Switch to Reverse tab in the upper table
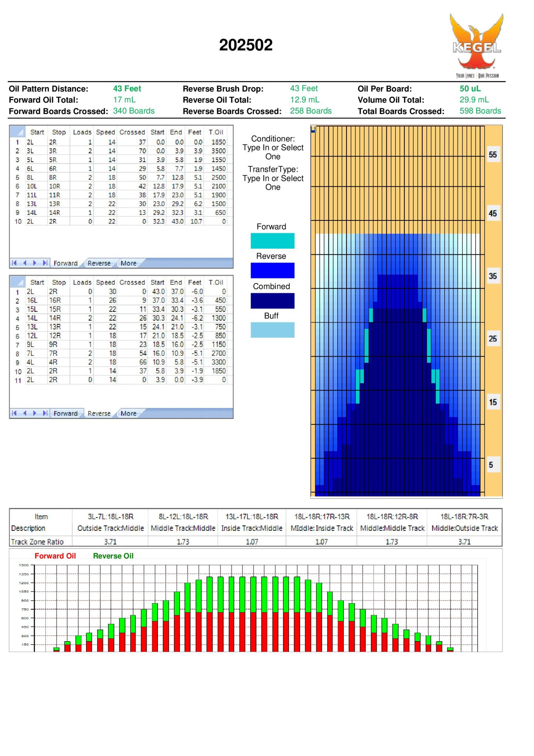 coord(99,263)
